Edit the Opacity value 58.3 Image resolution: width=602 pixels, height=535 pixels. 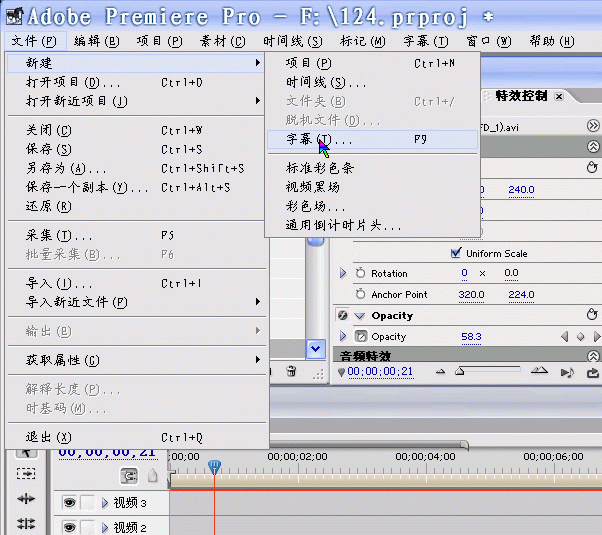pyautogui.click(x=471, y=337)
